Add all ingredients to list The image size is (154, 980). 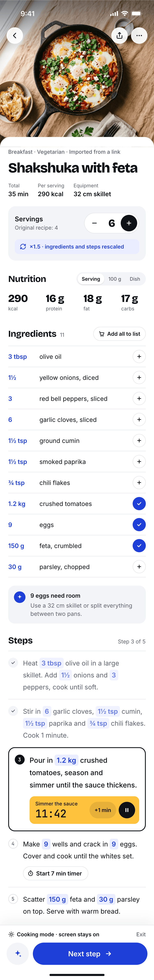click(x=120, y=334)
